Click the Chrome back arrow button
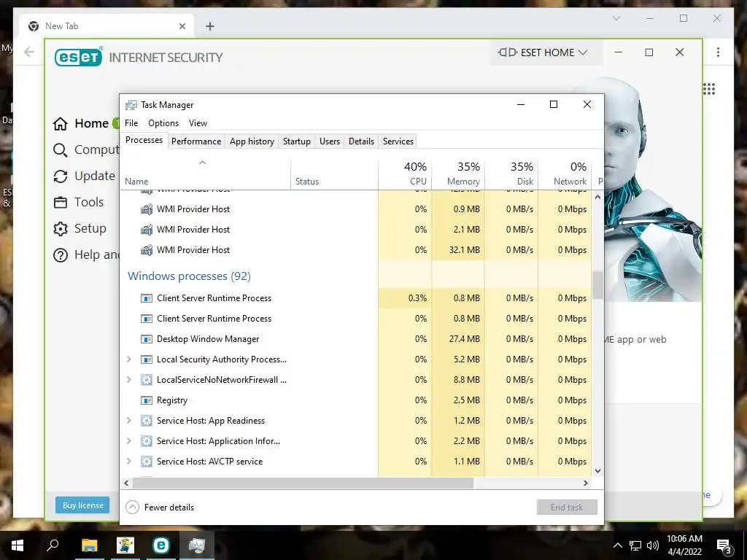The width and height of the screenshot is (747, 560). (29, 52)
